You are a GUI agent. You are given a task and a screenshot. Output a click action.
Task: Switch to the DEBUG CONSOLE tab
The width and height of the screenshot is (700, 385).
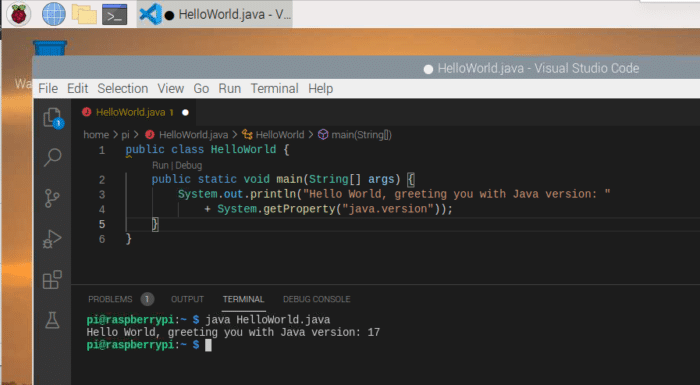click(317, 299)
